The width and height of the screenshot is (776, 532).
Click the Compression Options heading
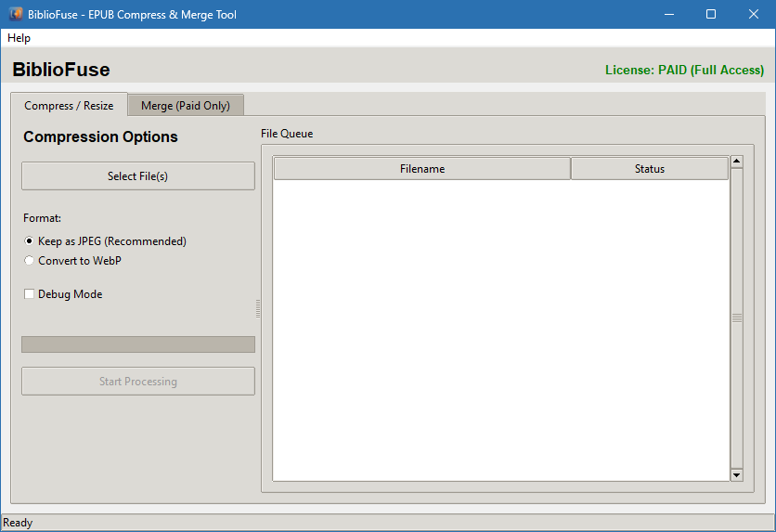[100, 136]
